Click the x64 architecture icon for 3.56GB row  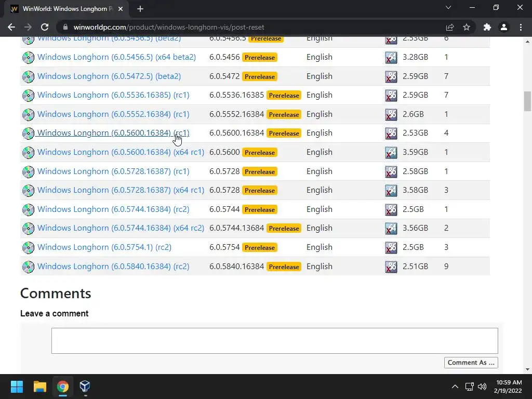[391, 229]
